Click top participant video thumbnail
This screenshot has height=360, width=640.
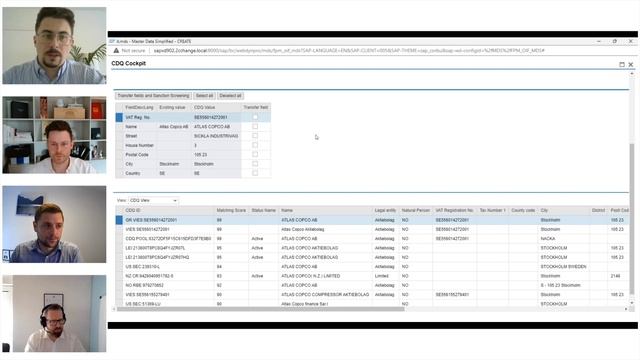pos(54,45)
